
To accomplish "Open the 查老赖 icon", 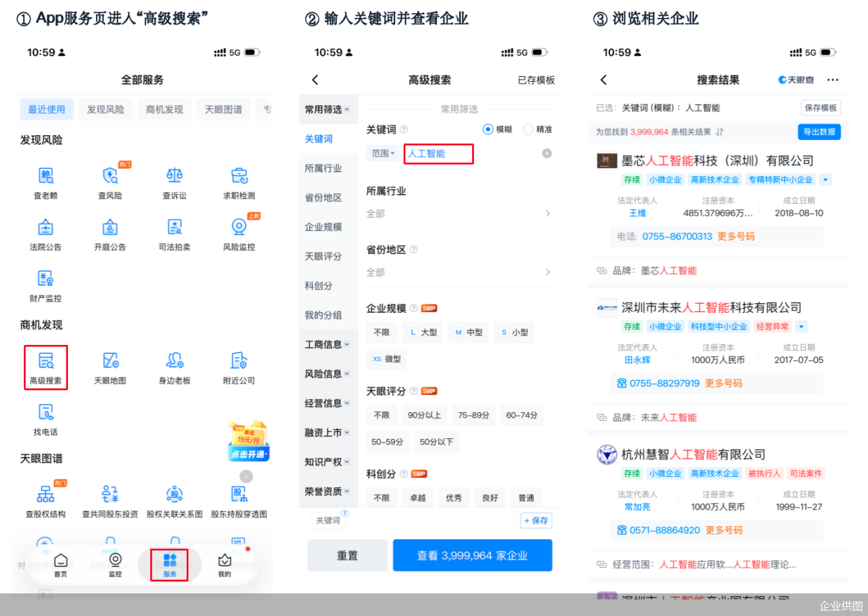I will click(46, 177).
